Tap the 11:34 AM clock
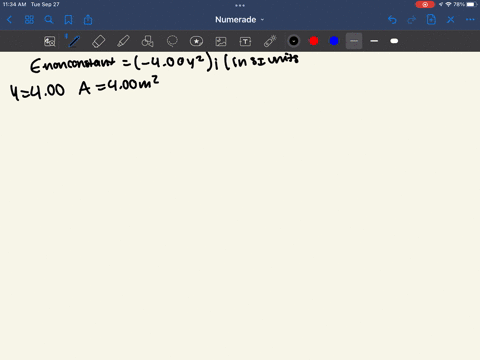This screenshot has width=480, height=360. point(14,4)
